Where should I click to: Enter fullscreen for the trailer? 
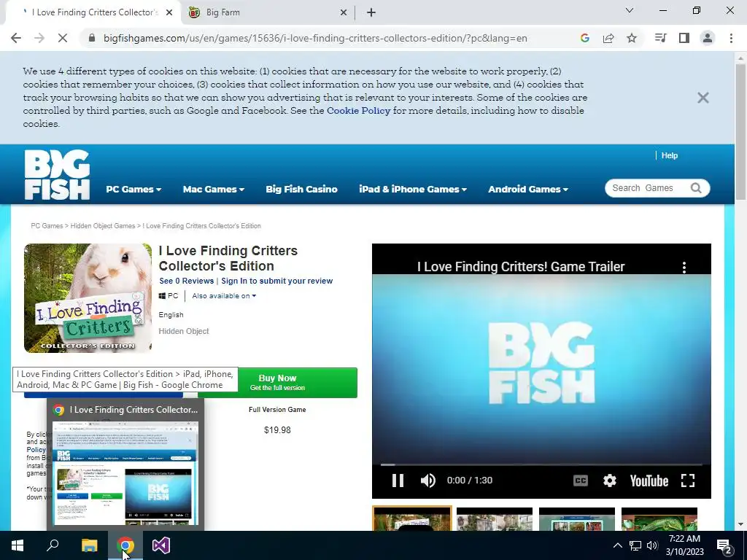(x=688, y=481)
